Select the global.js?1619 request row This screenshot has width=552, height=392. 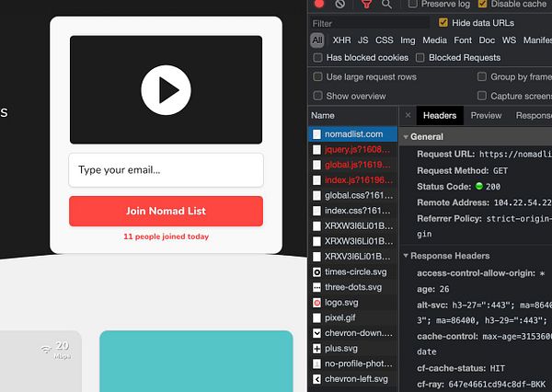[353, 165]
